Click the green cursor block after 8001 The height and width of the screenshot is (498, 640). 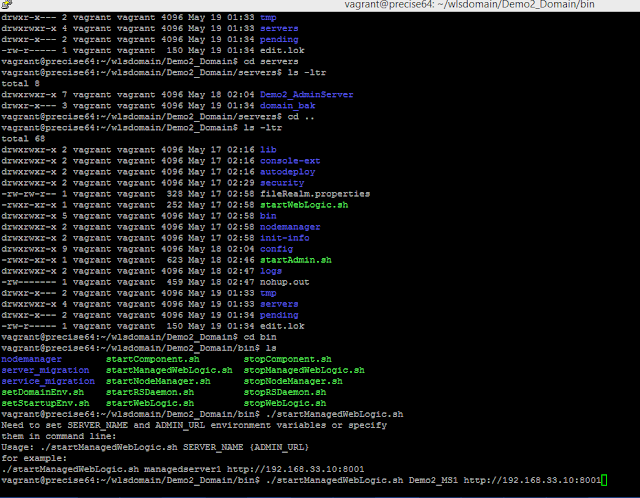pos(604,480)
